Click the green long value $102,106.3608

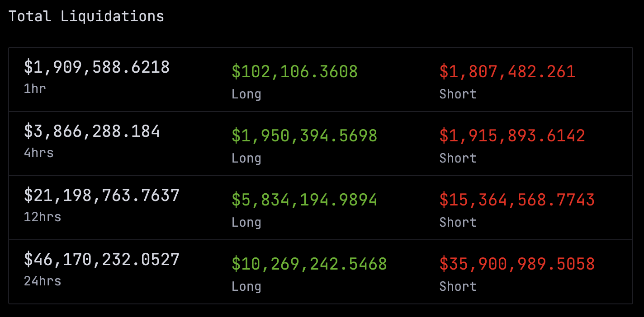click(294, 72)
